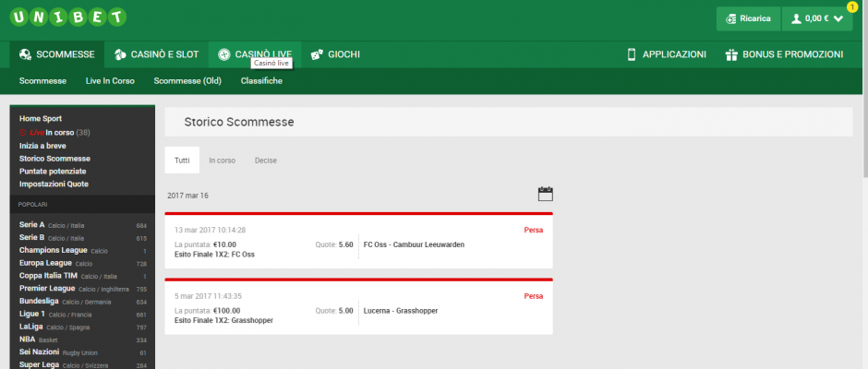
Task: Go to Scommesse submenu link
Action: (x=42, y=81)
